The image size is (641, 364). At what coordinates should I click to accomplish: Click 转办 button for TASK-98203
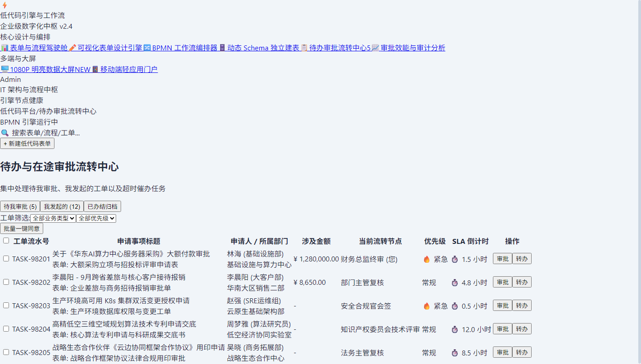coord(522,306)
